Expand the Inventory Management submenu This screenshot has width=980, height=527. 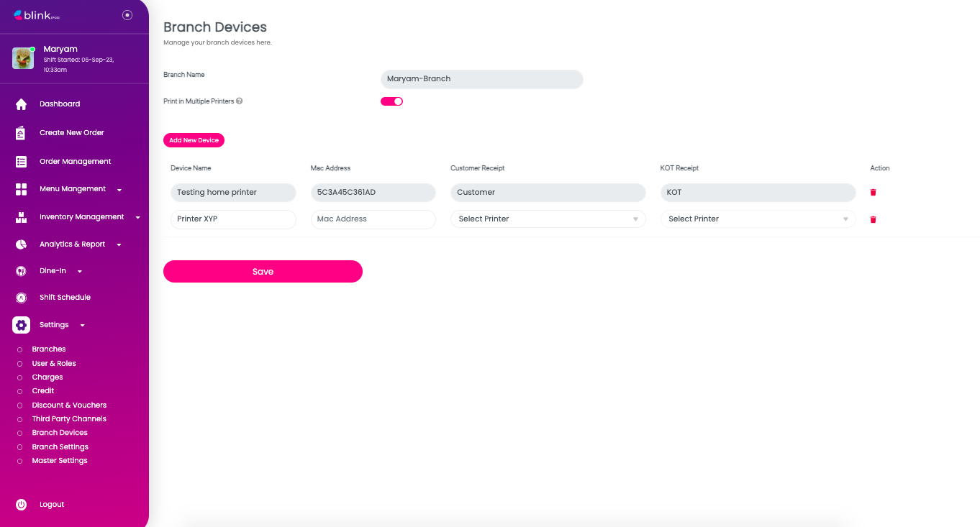coord(137,217)
